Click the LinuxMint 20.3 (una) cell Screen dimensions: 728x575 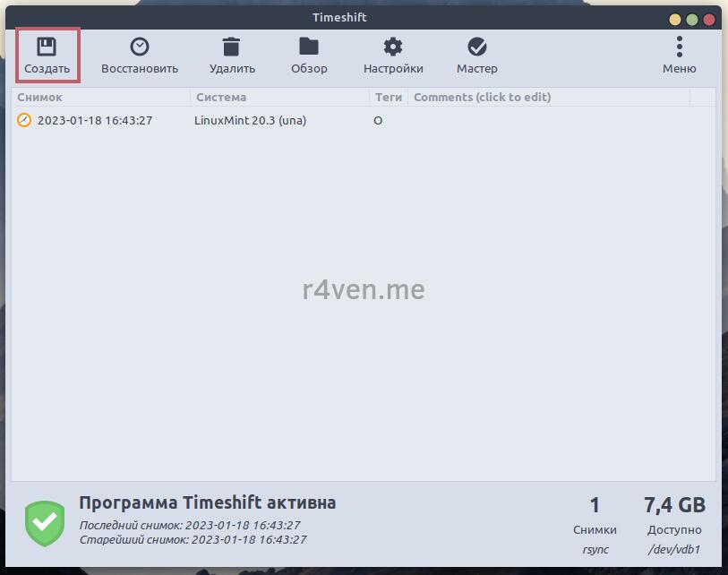pyautogui.click(x=250, y=120)
